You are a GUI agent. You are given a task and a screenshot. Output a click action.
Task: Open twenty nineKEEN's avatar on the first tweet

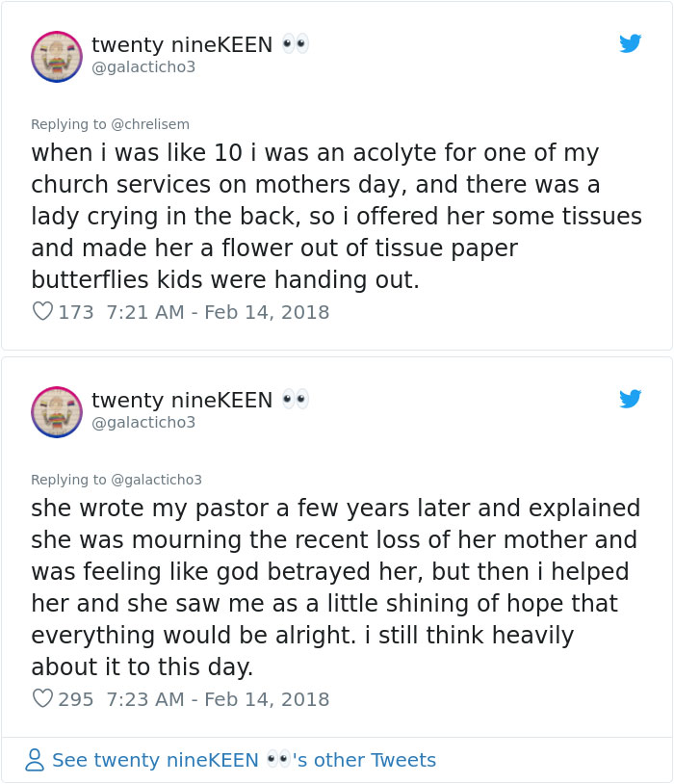(56, 57)
